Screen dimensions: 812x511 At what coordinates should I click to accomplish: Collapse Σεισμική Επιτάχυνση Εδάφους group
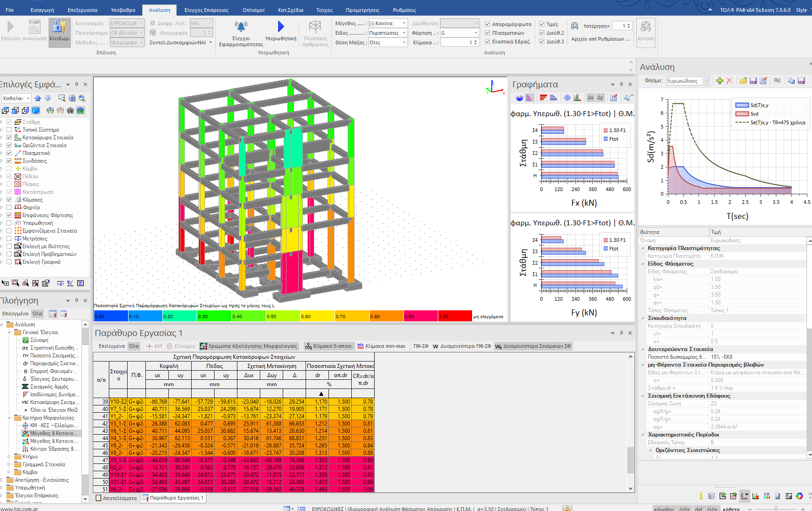point(643,396)
